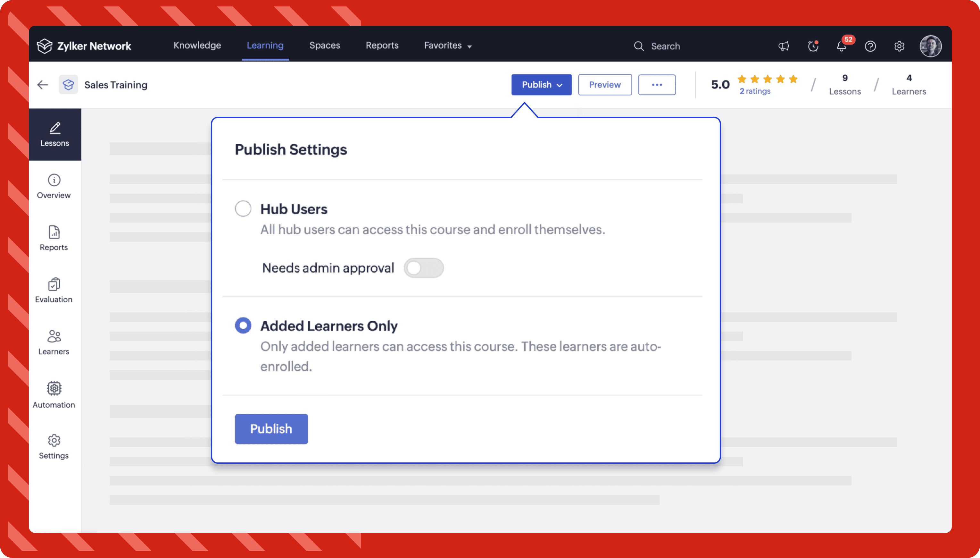Open the more options ellipsis button

pos(657,85)
